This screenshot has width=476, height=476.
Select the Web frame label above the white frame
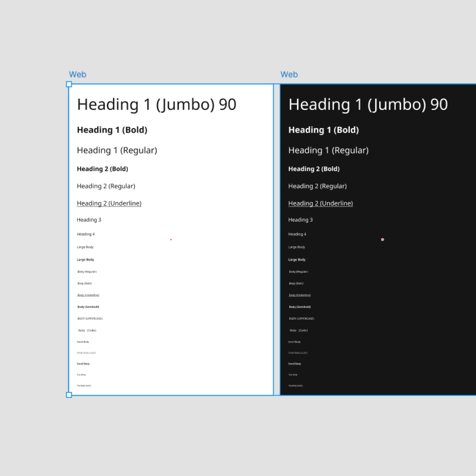(x=77, y=75)
